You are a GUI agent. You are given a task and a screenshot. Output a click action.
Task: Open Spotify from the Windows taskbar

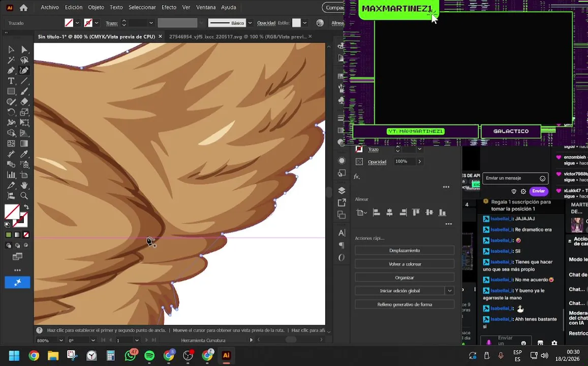click(149, 355)
